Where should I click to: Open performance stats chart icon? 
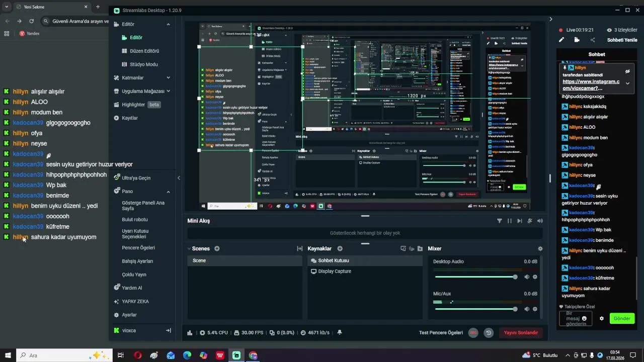pos(190,333)
